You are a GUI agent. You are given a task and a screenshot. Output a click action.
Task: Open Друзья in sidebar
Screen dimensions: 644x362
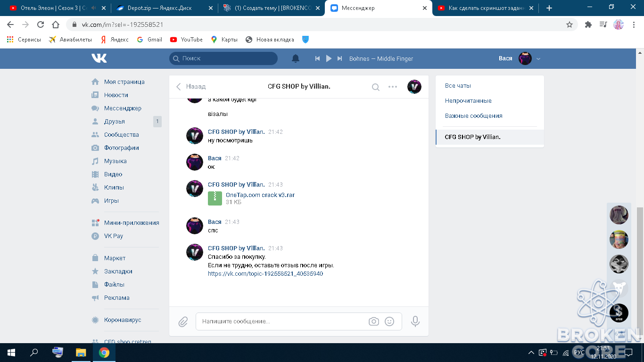click(115, 122)
